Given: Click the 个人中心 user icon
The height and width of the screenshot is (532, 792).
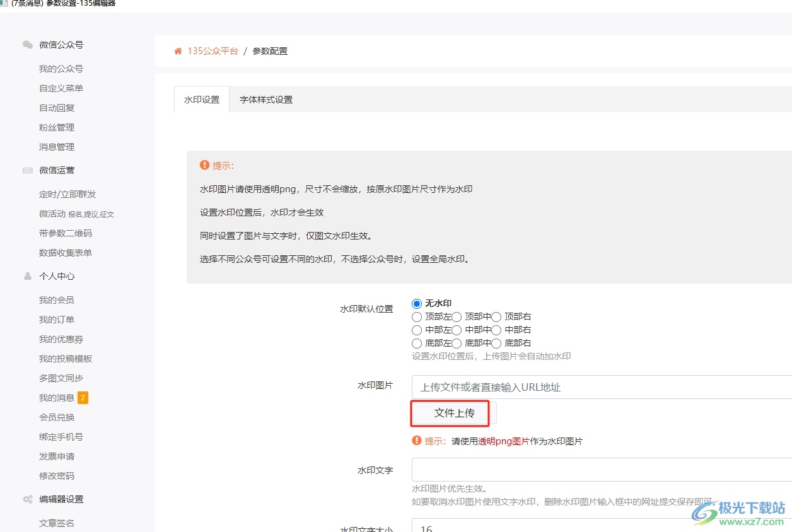Looking at the screenshot, I should point(28,276).
